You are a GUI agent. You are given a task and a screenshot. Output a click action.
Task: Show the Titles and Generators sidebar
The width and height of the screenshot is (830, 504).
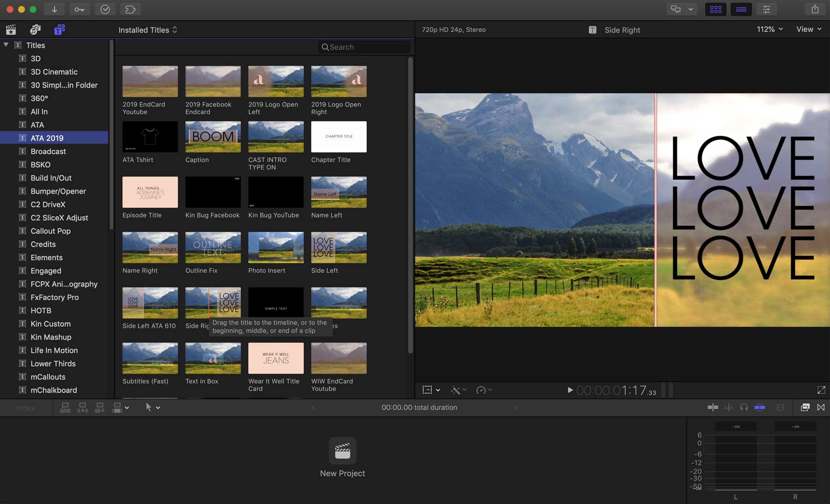tap(59, 30)
